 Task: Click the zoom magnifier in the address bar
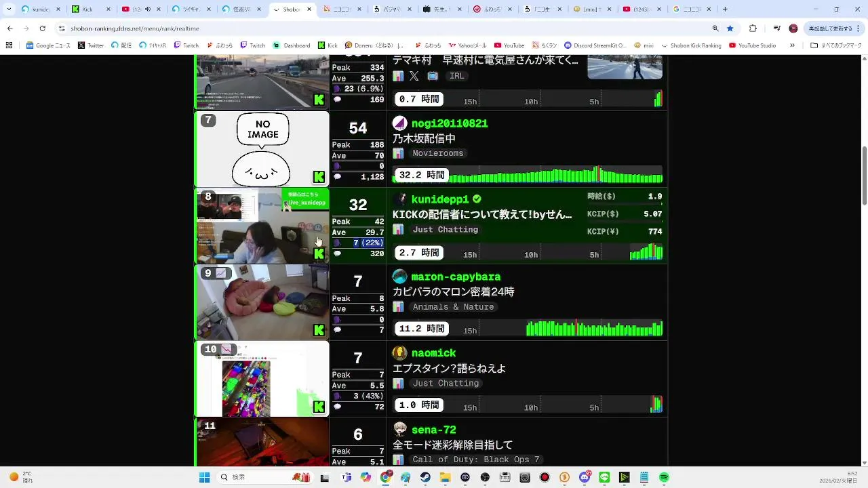715,28
